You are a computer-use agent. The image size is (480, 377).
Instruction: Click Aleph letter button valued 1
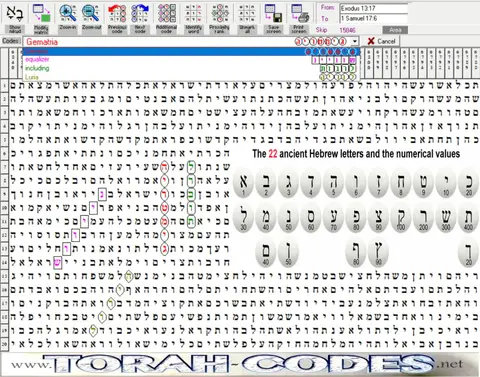point(244,183)
